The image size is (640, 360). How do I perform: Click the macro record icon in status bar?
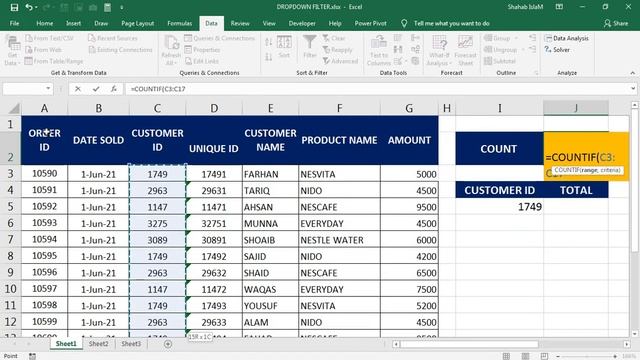click(x=32, y=356)
